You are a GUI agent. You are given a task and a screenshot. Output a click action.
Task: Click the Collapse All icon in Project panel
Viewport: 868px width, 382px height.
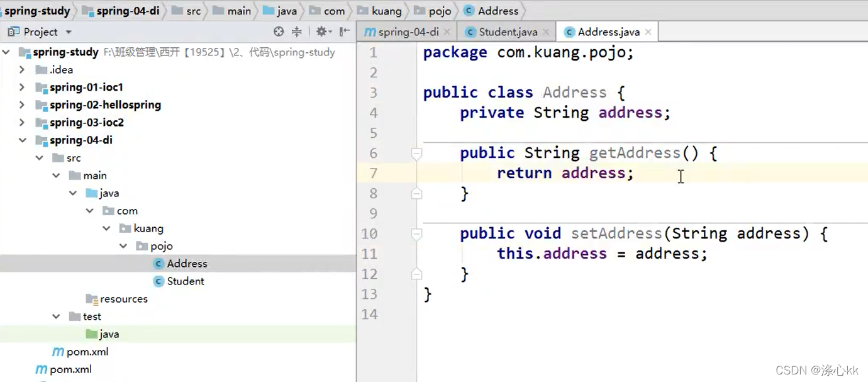click(297, 31)
